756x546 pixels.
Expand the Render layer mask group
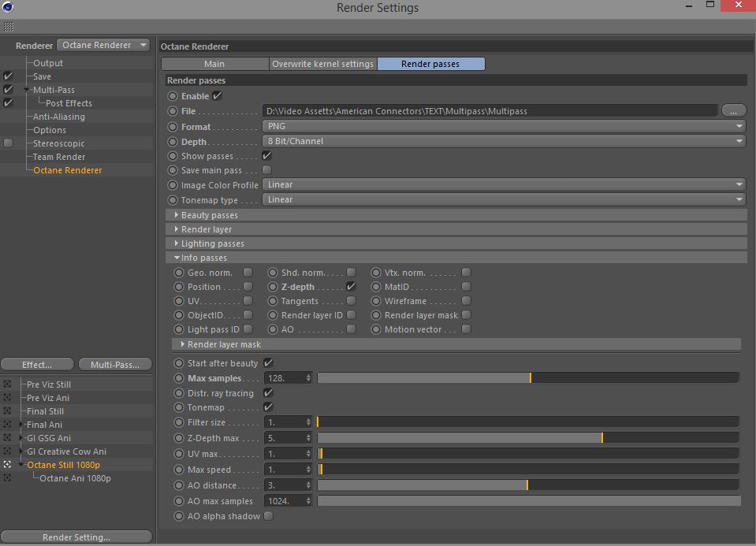click(183, 344)
